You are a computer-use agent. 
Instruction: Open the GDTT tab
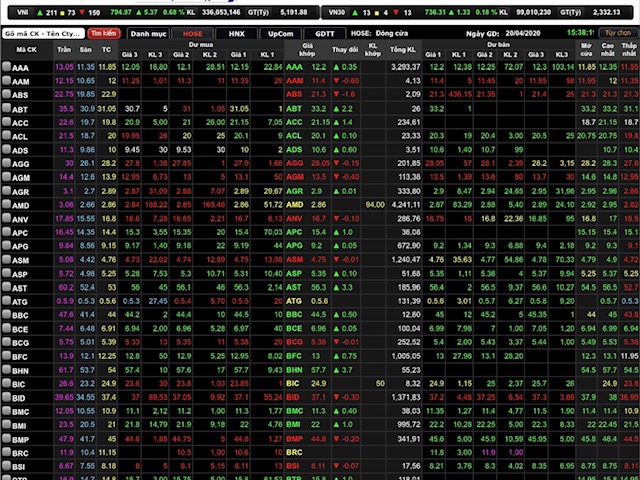(325, 33)
